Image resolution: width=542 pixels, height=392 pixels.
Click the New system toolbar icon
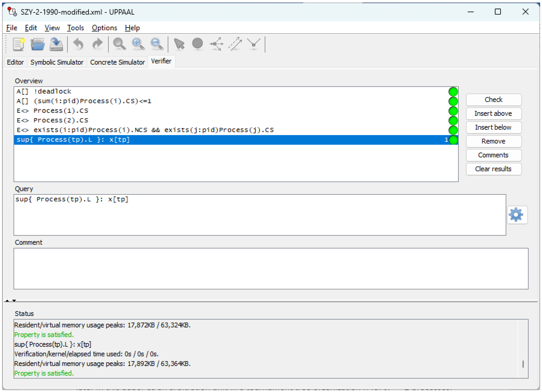tap(19, 44)
